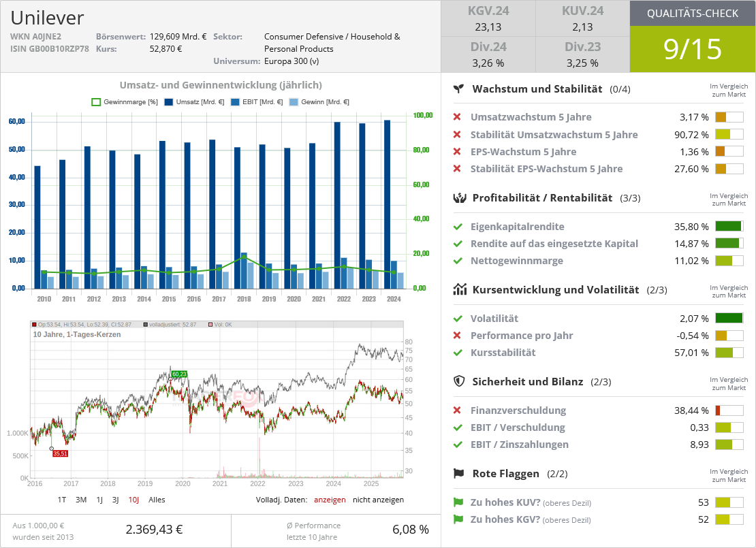The height and width of the screenshot is (548, 756).
Task: Click the plant icon beside Wachstum und Stabilität
Action: pos(460,89)
